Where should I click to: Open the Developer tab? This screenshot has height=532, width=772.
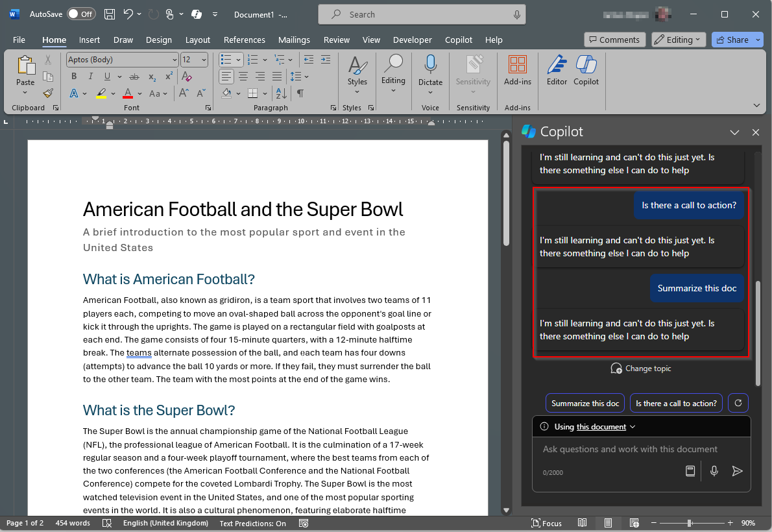coord(412,40)
